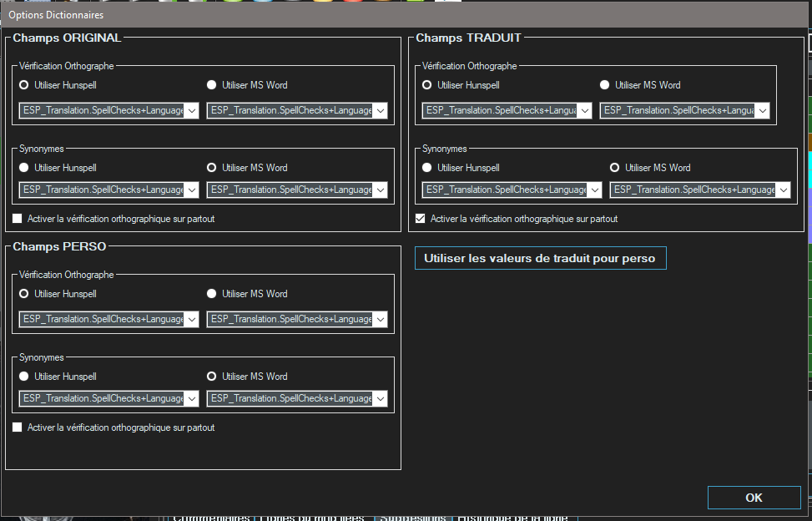Image resolution: width=812 pixels, height=521 pixels.
Task: Pick MS Word for PERSO Synonymes
Action: click(x=212, y=377)
